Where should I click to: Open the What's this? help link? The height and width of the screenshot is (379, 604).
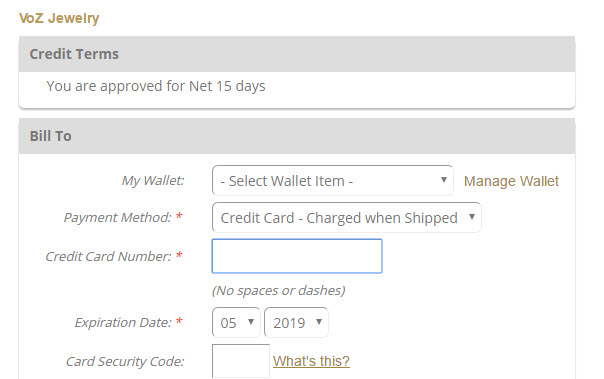tap(311, 361)
